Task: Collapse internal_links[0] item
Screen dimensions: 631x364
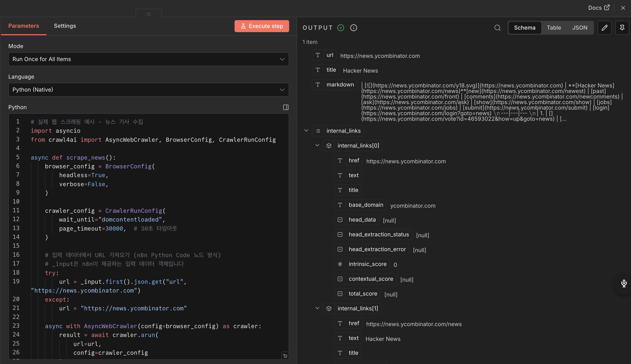Action: click(317, 145)
